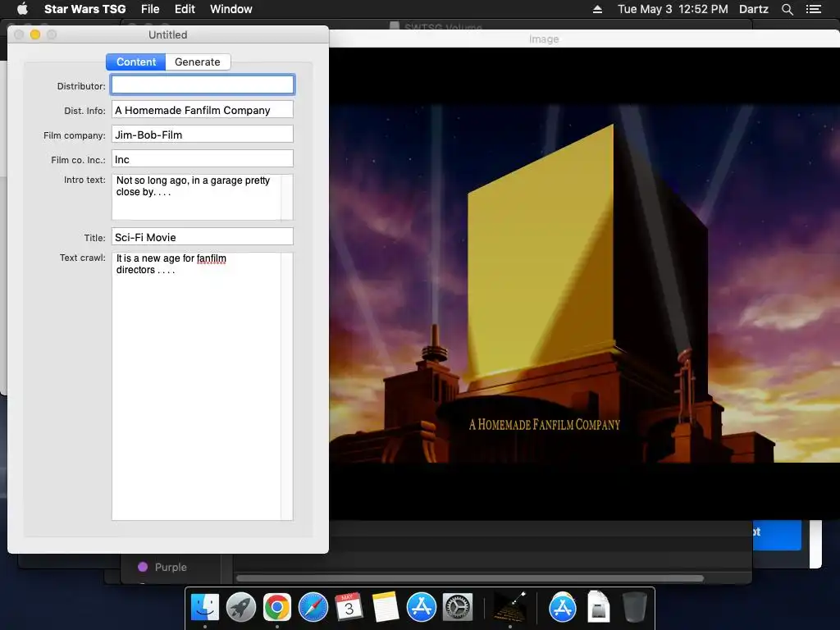The image size is (840, 630).
Task: Click the Intro text box scrollbar
Action: 287,197
